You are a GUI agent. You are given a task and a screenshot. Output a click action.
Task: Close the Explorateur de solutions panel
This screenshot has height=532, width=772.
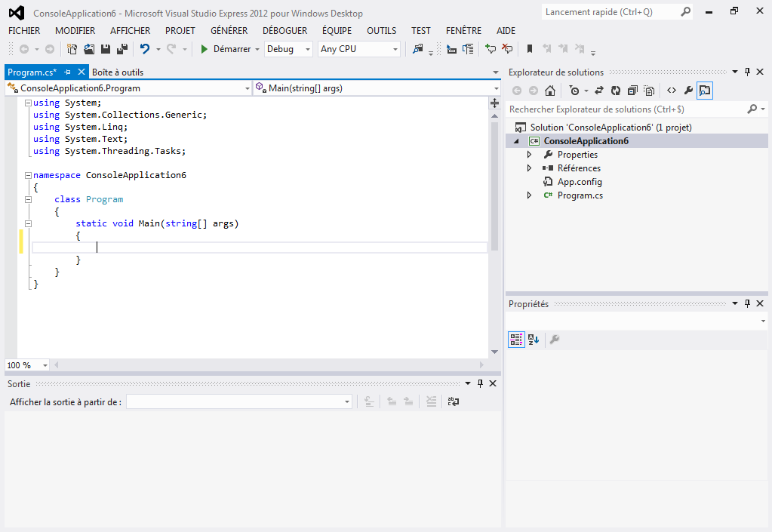pyautogui.click(x=760, y=72)
